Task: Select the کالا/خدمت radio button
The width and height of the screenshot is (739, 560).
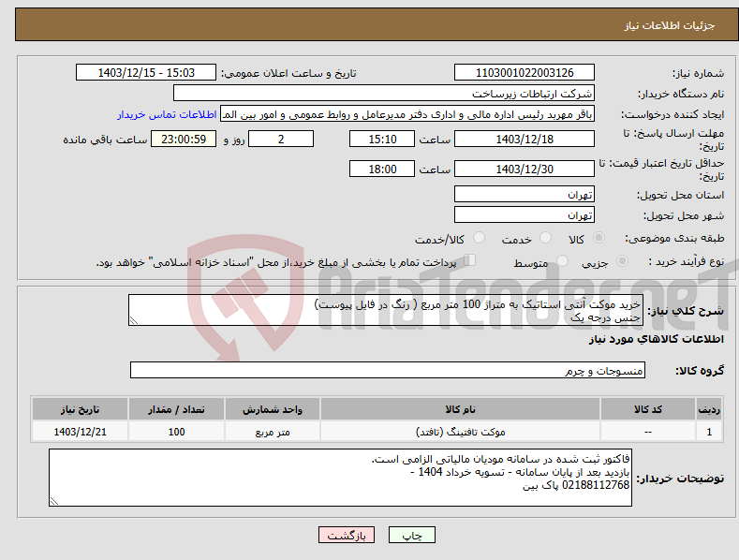Action: click(479, 238)
